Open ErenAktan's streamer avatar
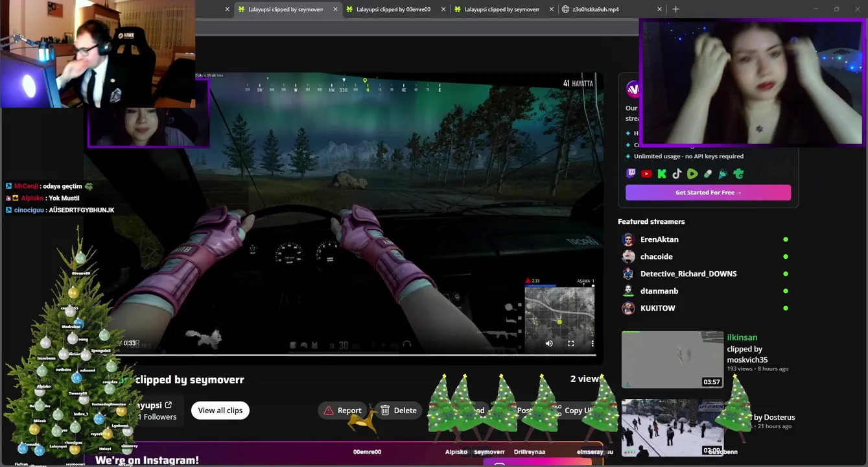868x467 pixels. click(628, 239)
